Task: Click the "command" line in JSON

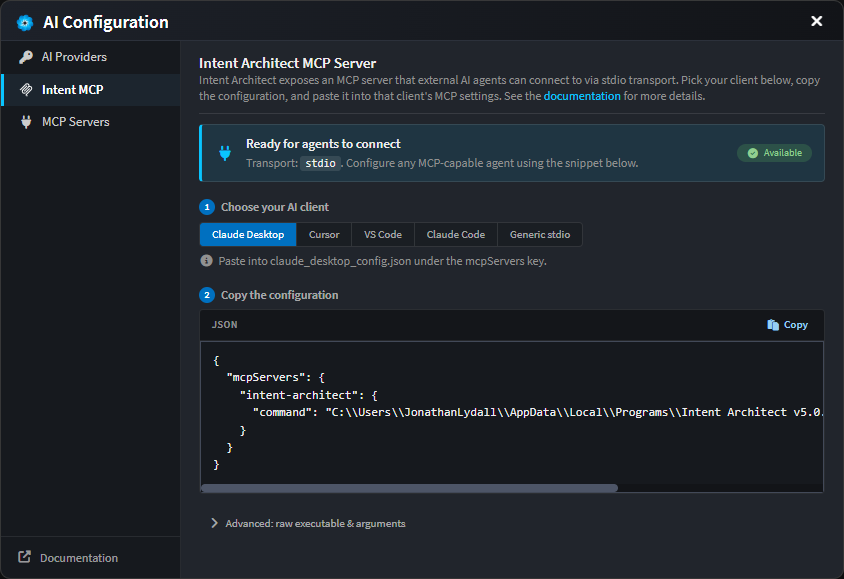Action: pos(537,413)
